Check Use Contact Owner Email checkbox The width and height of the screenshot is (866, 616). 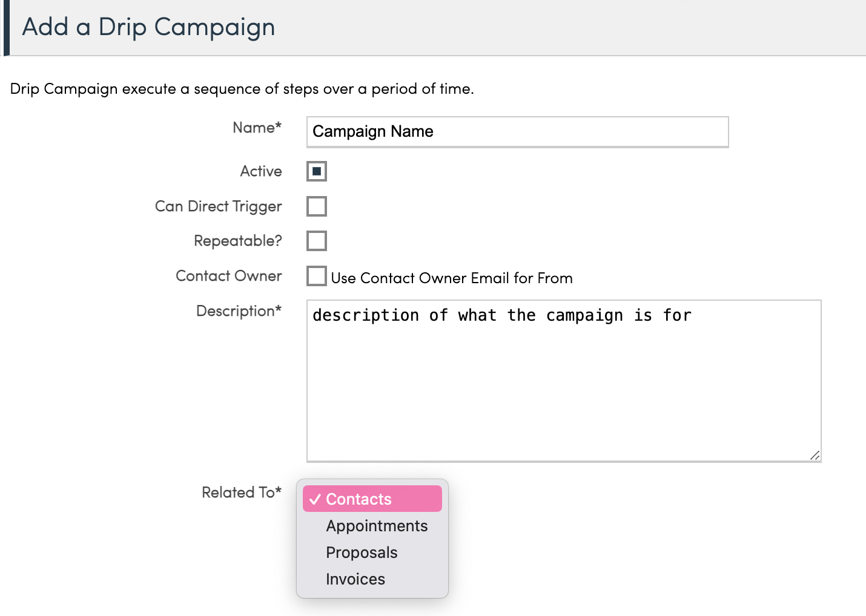317,276
